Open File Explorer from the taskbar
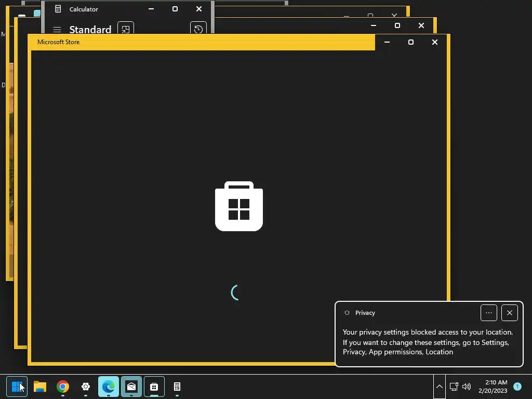The width and height of the screenshot is (532, 399). click(x=39, y=387)
